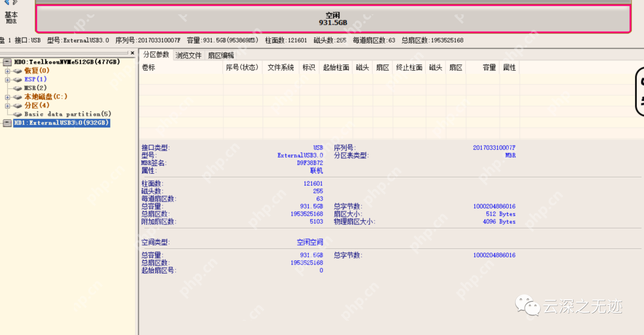The width and height of the screenshot is (644, 335).
Task: Sort by the 标识 column header
Action: [309, 67]
